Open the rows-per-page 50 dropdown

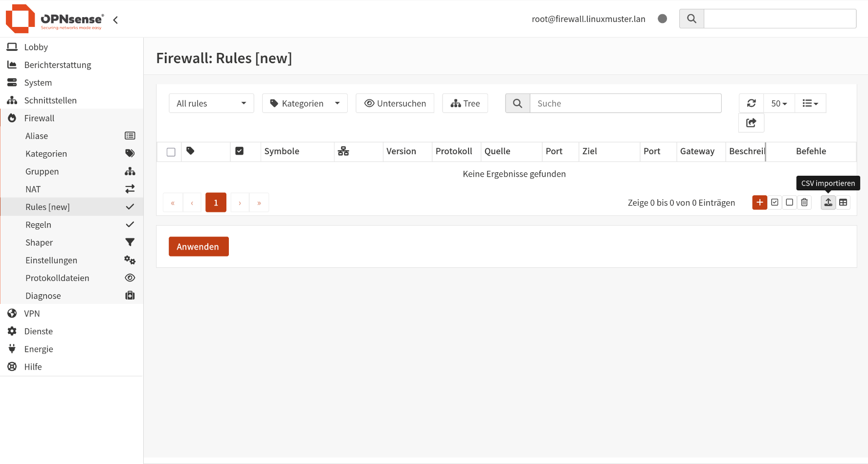pos(779,103)
